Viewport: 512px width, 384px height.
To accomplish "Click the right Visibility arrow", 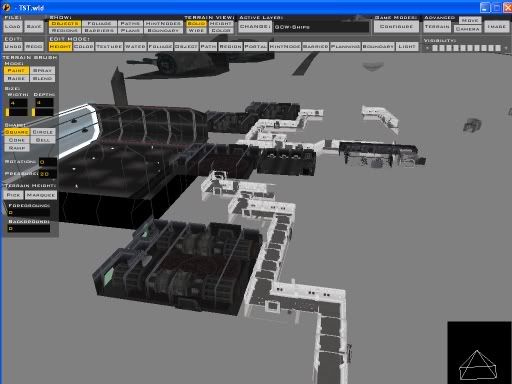I will (x=506, y=48).
